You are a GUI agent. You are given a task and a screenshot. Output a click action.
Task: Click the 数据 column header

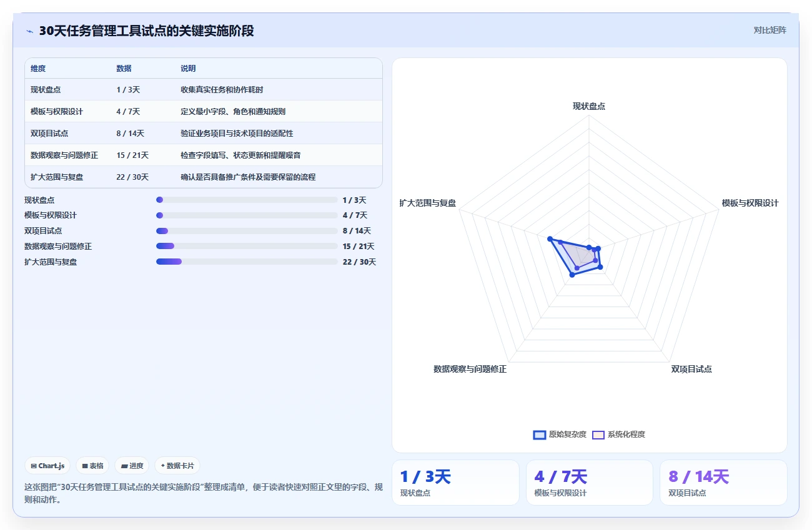[124, 69]
